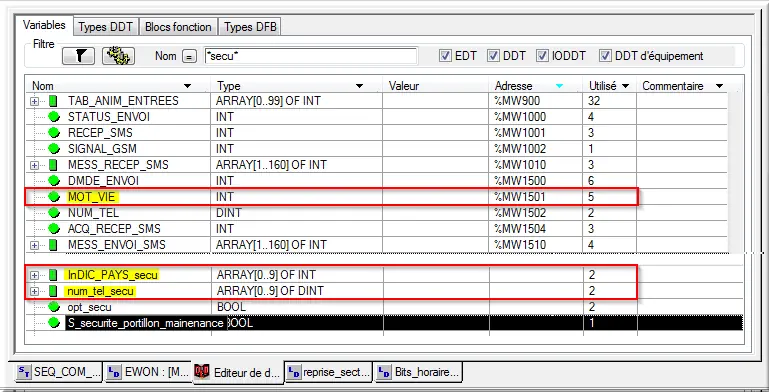The width and height of the screenshot is (769, 392).
Task: Expand the TAB_ANIM_ENTREES array
Action: (x=35, y=102)
